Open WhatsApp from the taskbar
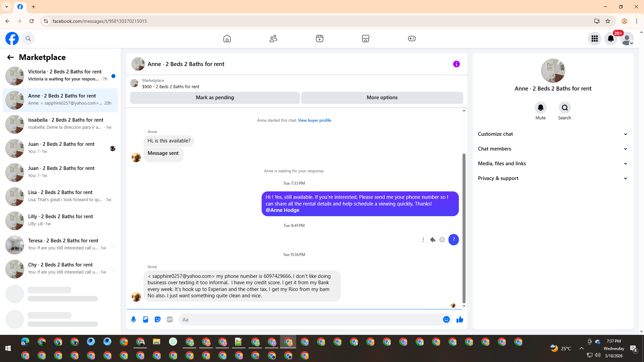The height and width of the screenshot is (362, 644). click(x=173, y=342)
